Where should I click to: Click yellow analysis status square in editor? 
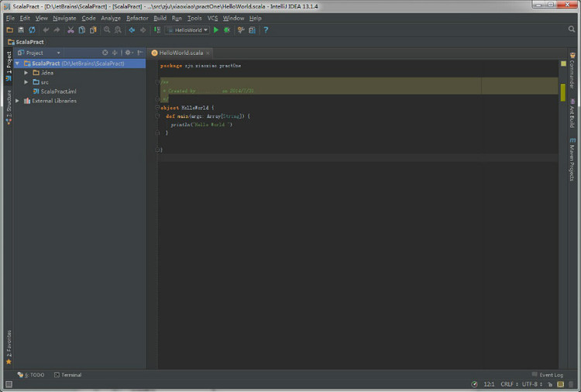click(x=563, y=64)
